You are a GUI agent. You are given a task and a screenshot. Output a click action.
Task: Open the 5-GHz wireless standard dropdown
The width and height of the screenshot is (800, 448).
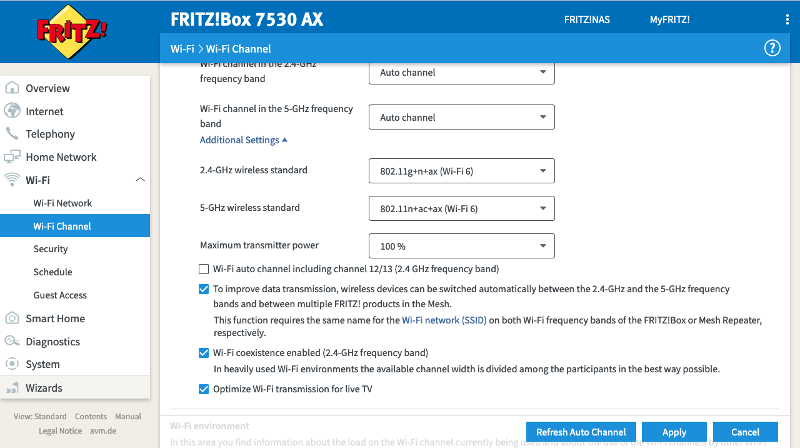pos(462,209)
